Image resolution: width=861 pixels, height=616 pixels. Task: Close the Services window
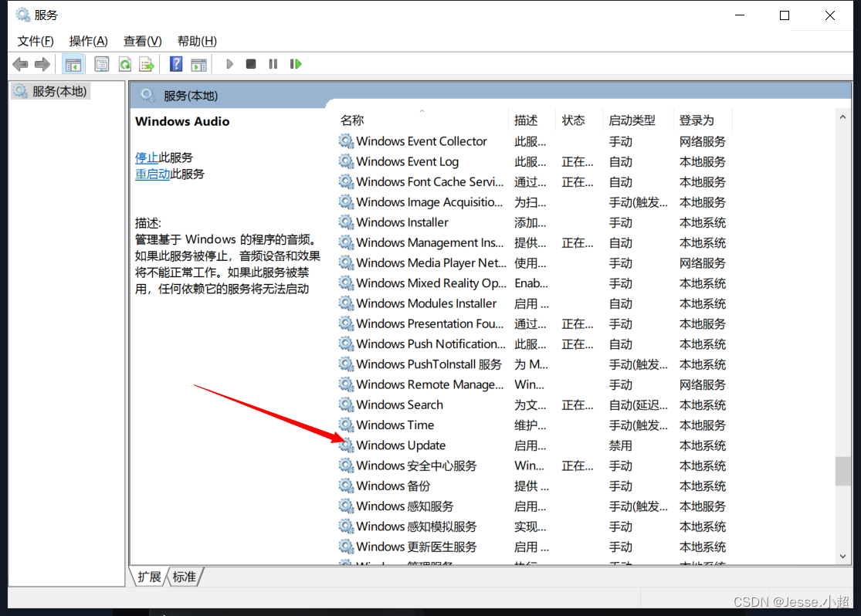(829, 15)
